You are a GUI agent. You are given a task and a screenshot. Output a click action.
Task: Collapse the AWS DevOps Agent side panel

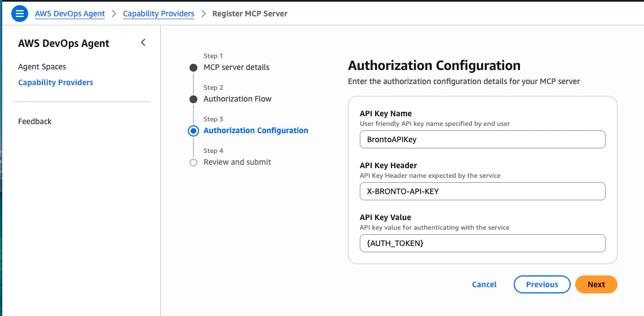pos(143,42)
